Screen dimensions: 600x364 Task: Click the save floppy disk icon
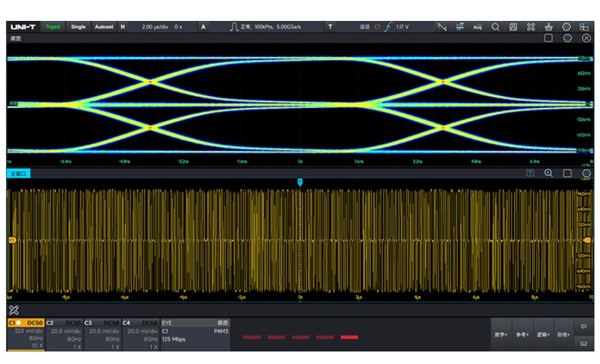coord(513,27)
